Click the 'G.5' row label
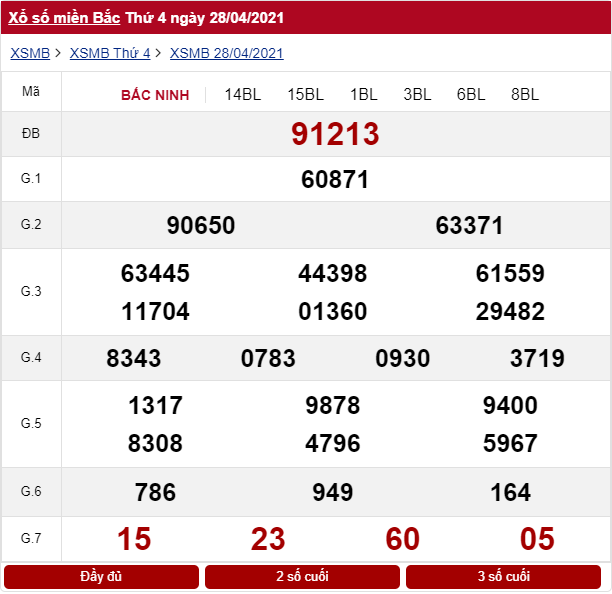This screenshot has width=612, height=594. coord(31,423)
